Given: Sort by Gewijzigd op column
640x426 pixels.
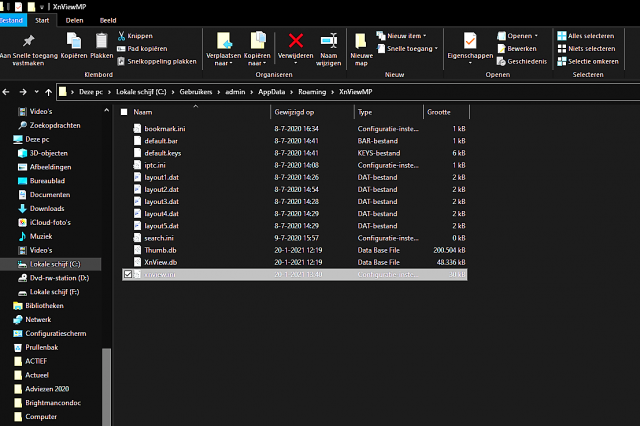Looking at the screenshot, I should tap(294, 112).
